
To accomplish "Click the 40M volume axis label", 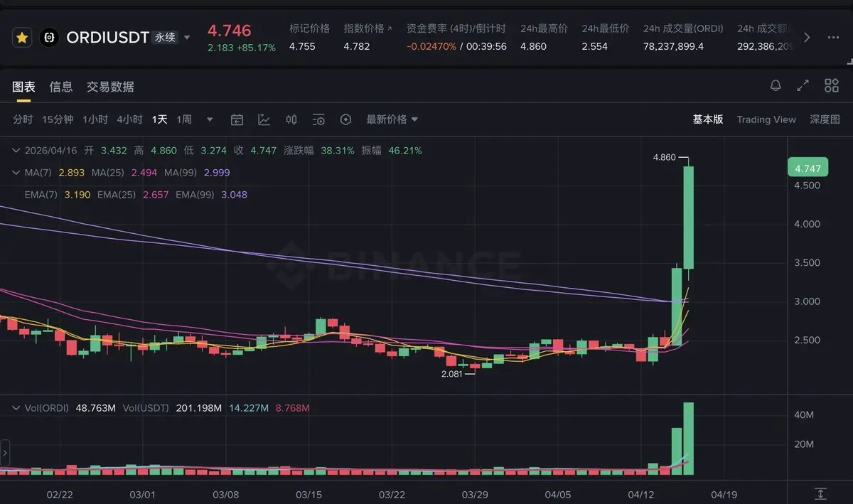I will (804, 414).
